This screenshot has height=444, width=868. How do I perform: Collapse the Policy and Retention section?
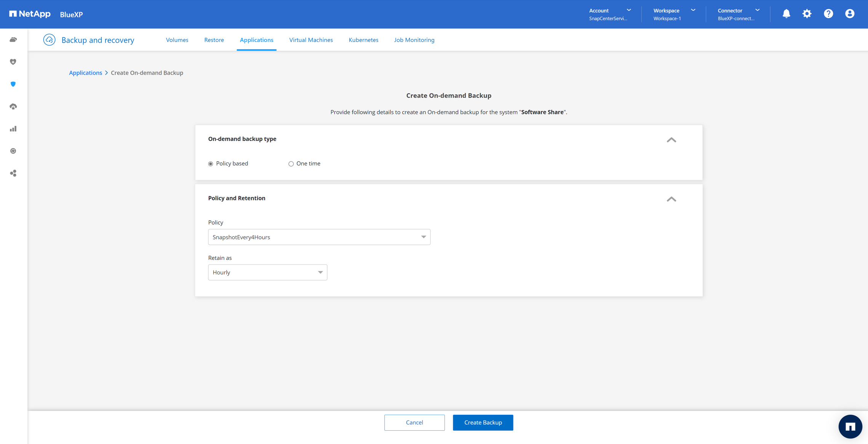click(x=671, y=199)
